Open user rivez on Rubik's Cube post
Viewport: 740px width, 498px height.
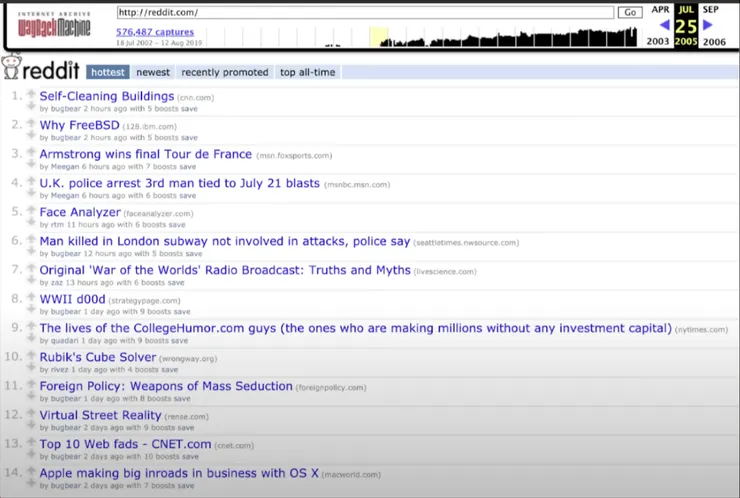pyautogui.click(x=59, y=370)
